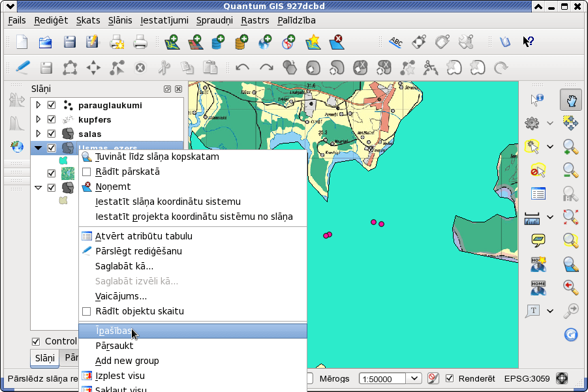Switch to the Slāņi tab
The width and height of the screenshot is (588, 392).
pos(44,358)
